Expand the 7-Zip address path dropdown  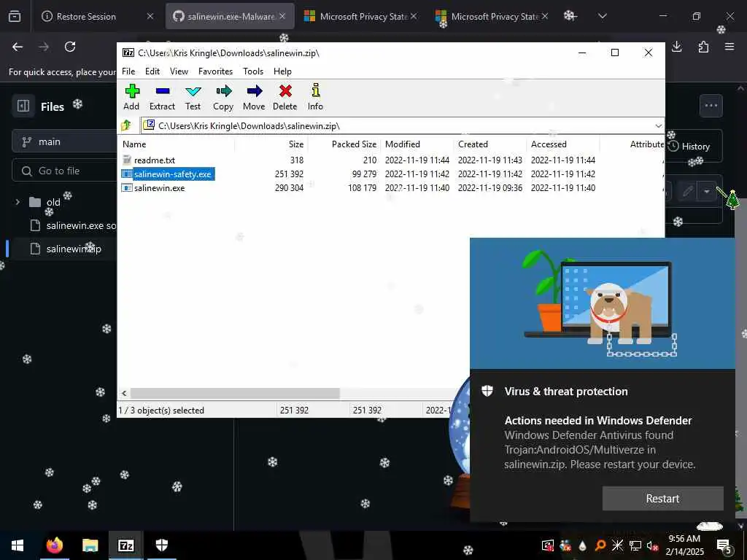pos(658,125)
